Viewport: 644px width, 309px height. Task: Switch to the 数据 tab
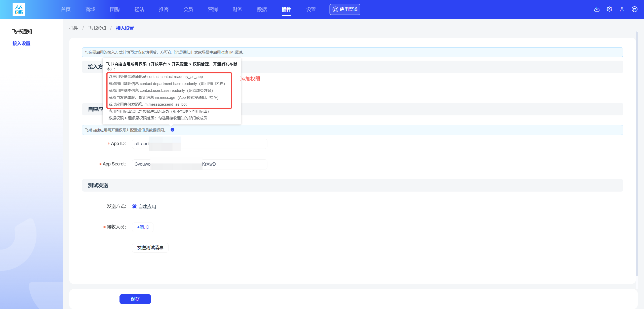(x=262, y=9)
